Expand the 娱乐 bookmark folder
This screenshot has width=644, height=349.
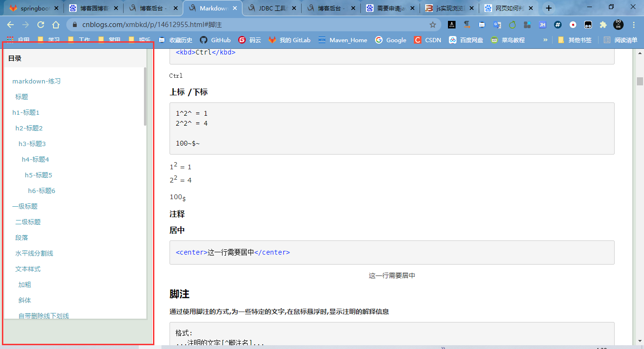coord(140,40)
